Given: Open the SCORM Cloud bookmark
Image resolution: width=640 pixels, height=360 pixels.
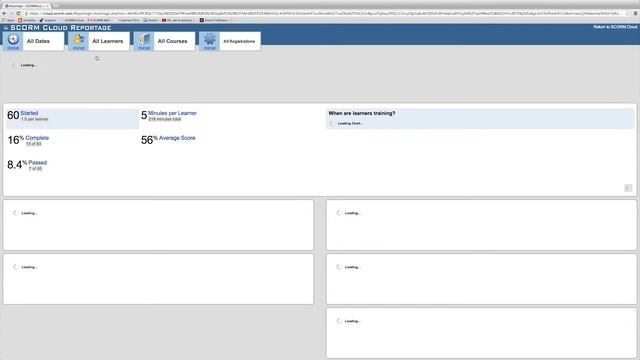Looking at the screenshot, I should (x=74, y=20).
